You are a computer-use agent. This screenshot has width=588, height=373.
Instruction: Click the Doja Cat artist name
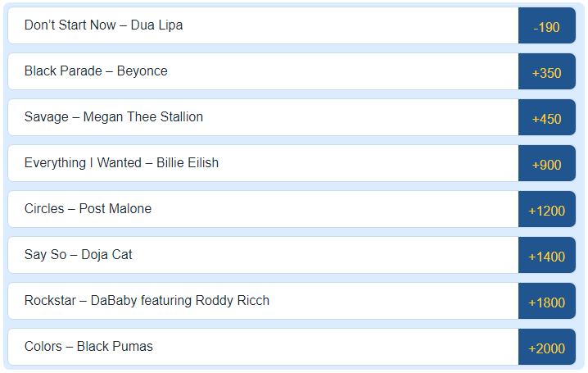point(106,255)
